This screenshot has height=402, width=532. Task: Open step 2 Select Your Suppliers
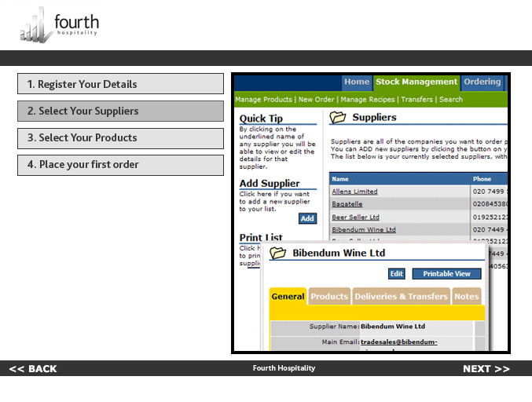(120, 111)
